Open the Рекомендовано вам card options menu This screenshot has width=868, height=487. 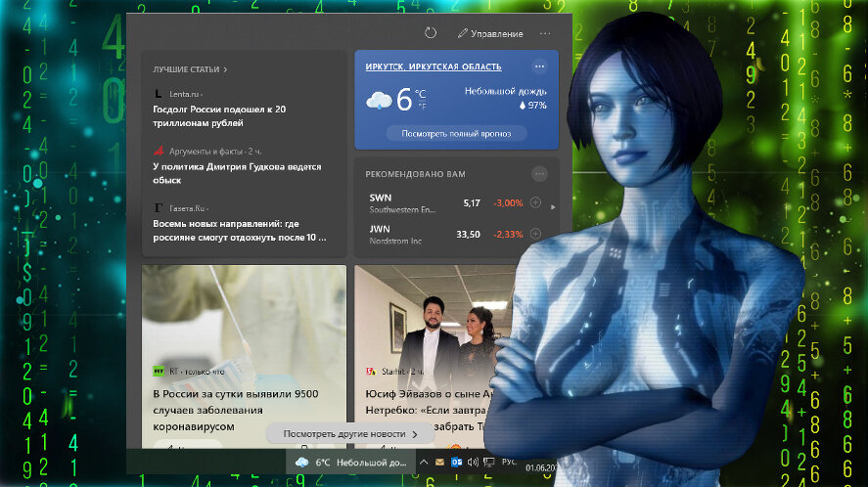tap(539, 174)
